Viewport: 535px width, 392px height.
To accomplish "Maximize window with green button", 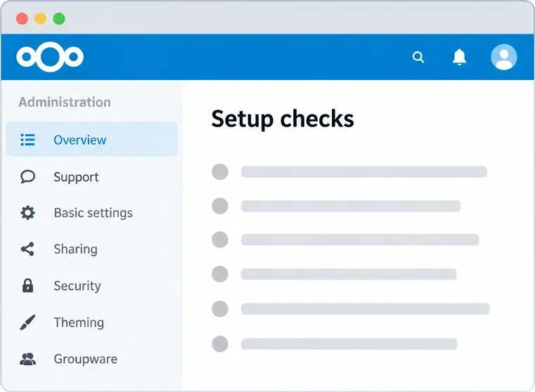I will point(59,18).
